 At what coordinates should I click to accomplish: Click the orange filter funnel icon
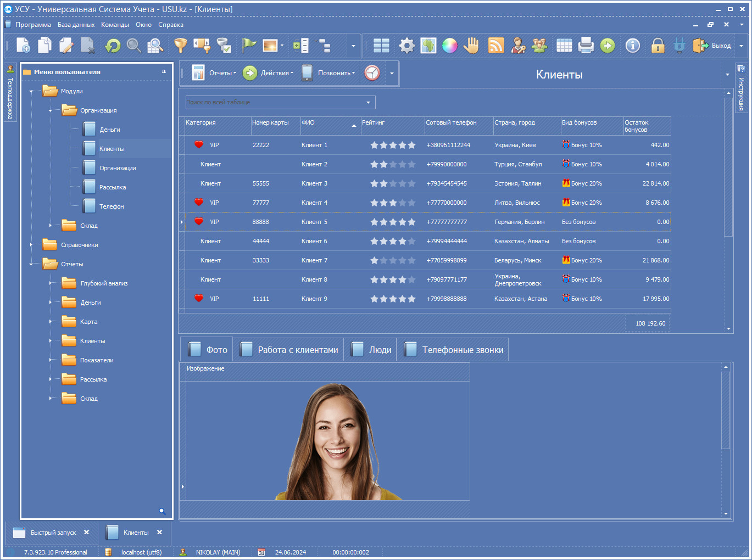pyautogui.click(x=180, y=46)
